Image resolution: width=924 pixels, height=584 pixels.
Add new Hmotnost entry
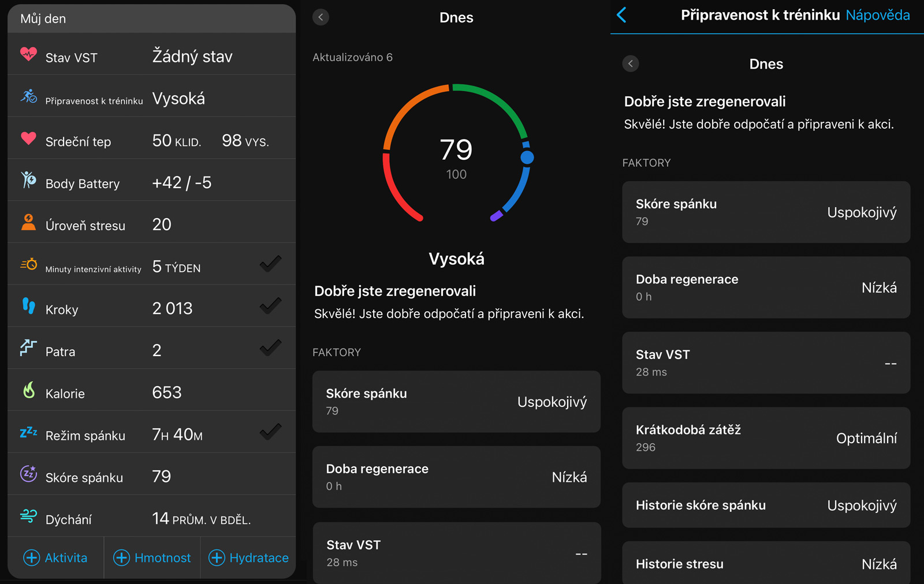click(x=152, y=557)
